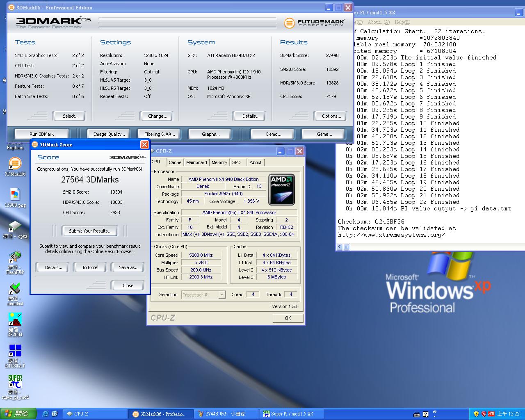Screen dimensions: 525x420
Task: Launch the K10STAT desktop shortcut
Action: (15, 356)
